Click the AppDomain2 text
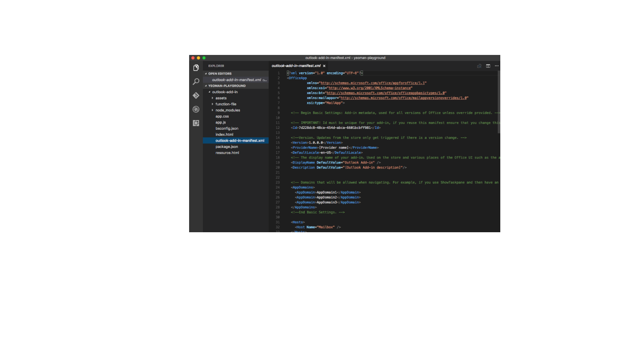Viewport: 644px width, 355px height. coord(327,197)
